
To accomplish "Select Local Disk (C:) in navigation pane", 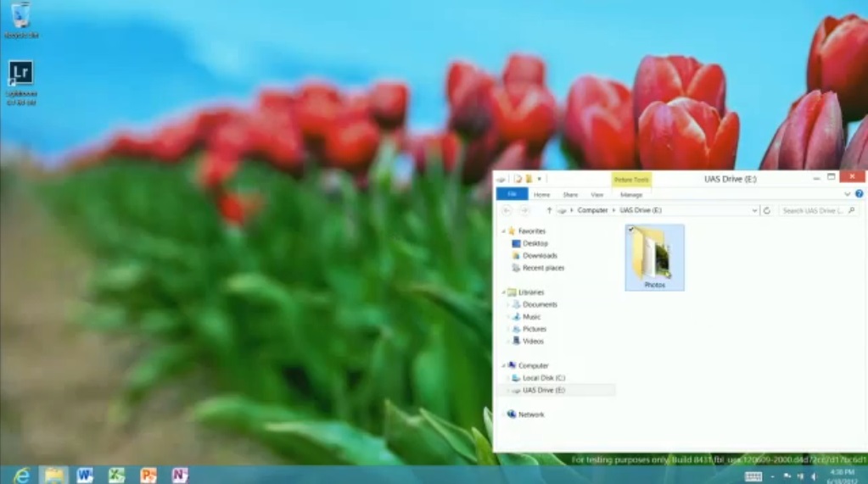I will click(x=544, y=378).
